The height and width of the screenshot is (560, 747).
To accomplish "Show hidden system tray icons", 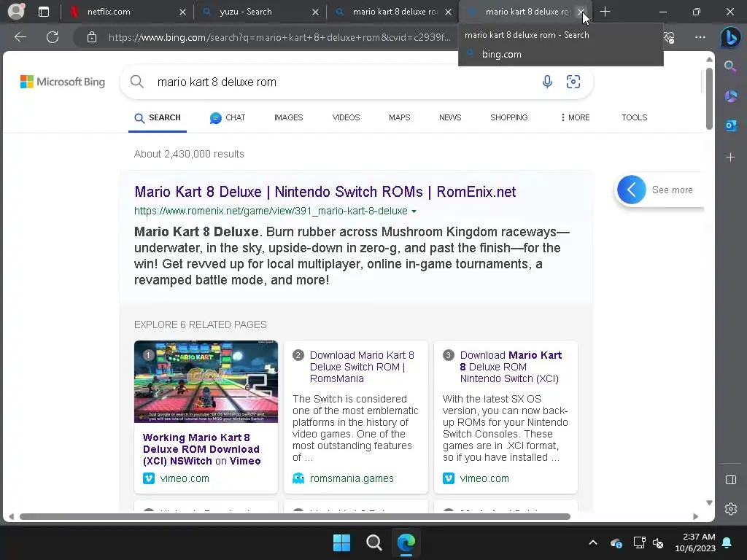I will [x=592, y=542].
